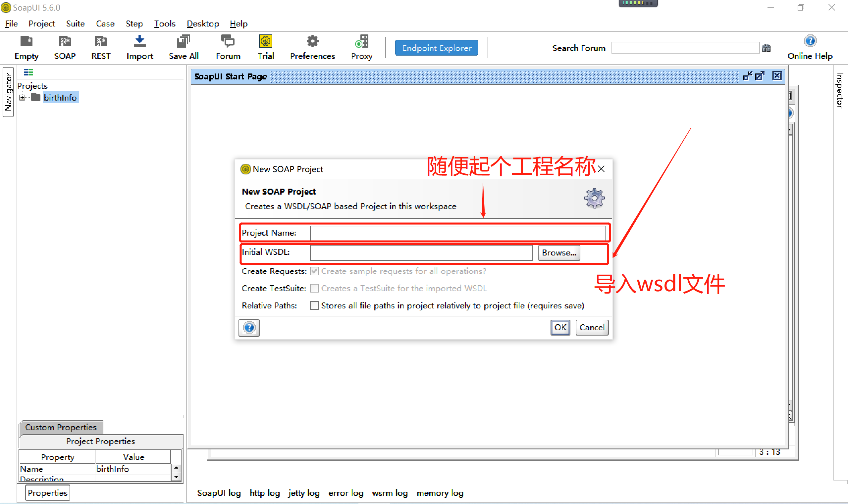Open the SoapUI log tab
This screenshot has height=504, width=848.
click(219, 493)
